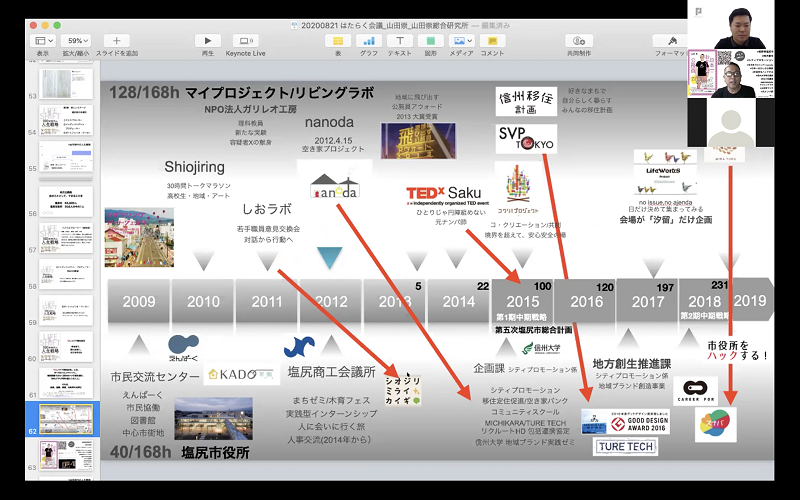Open the Format sidebar

pos(668,40)
